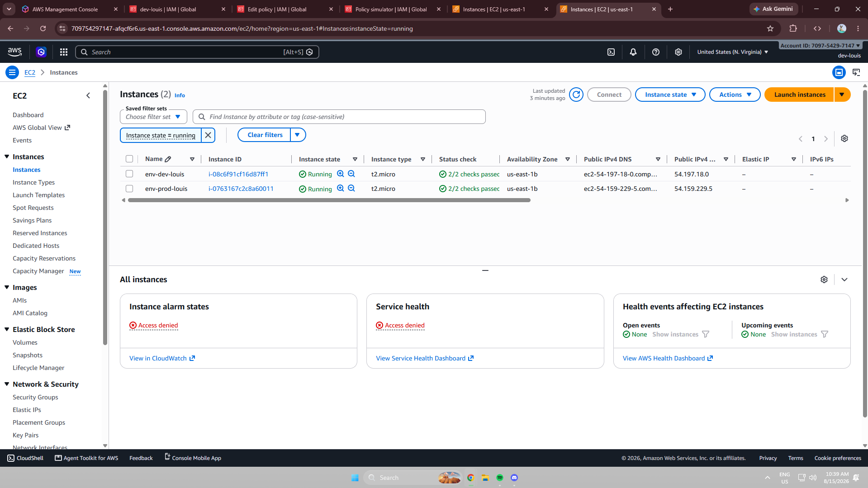Open Security Groups in the sidebar
The height and width of the screenshot is (488, 868).
coord(35,397)
